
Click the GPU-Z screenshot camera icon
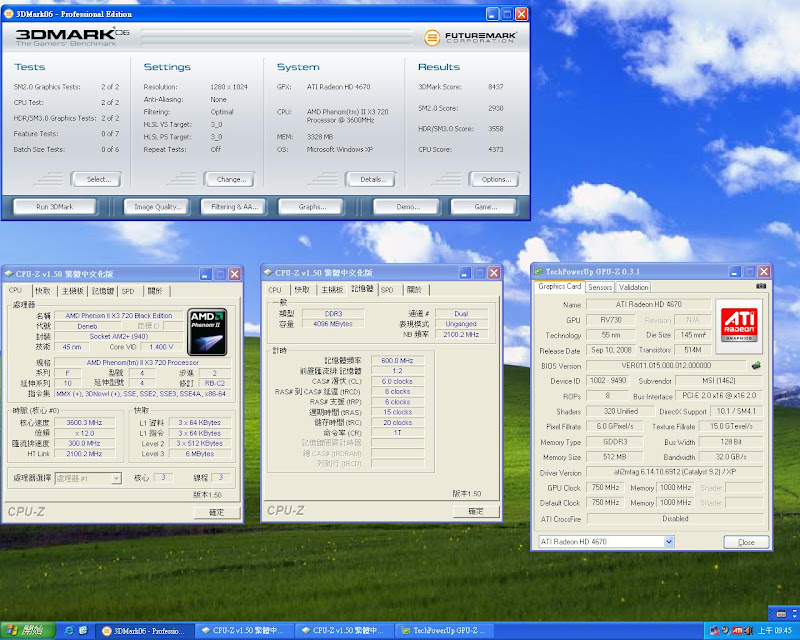point(761,287)
